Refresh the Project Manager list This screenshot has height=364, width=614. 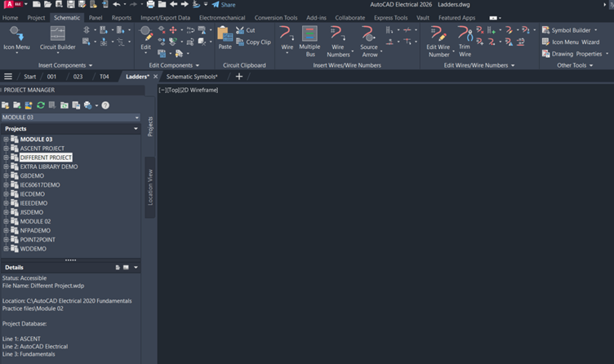coord(40,105)
